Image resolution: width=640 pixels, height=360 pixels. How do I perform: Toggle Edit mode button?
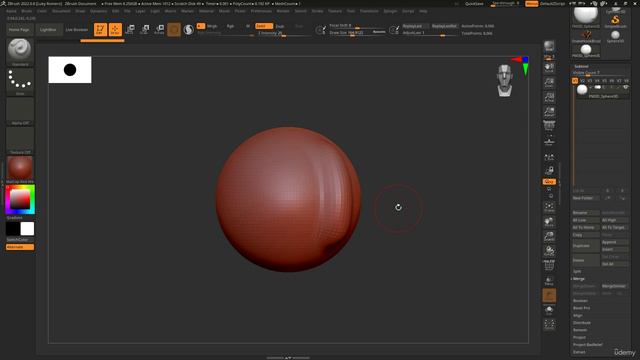click(x=100, y=29)
